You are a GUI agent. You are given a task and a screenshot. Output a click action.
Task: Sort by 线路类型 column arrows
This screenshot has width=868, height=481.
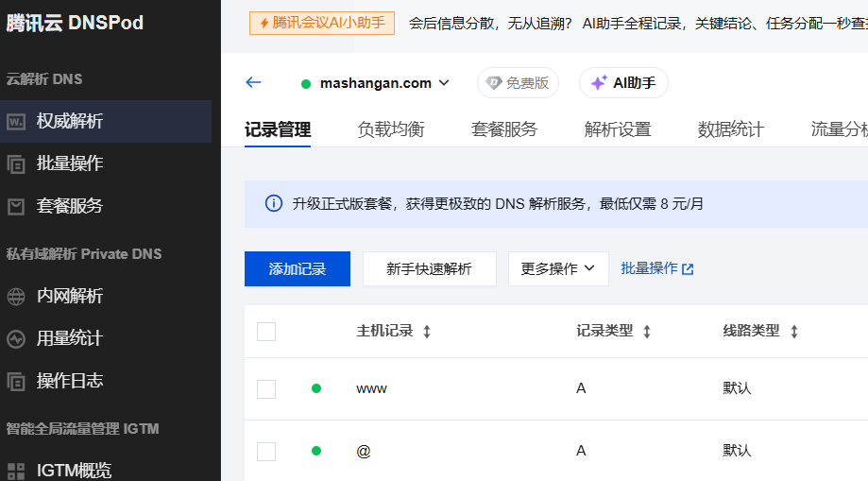point(793,332)
